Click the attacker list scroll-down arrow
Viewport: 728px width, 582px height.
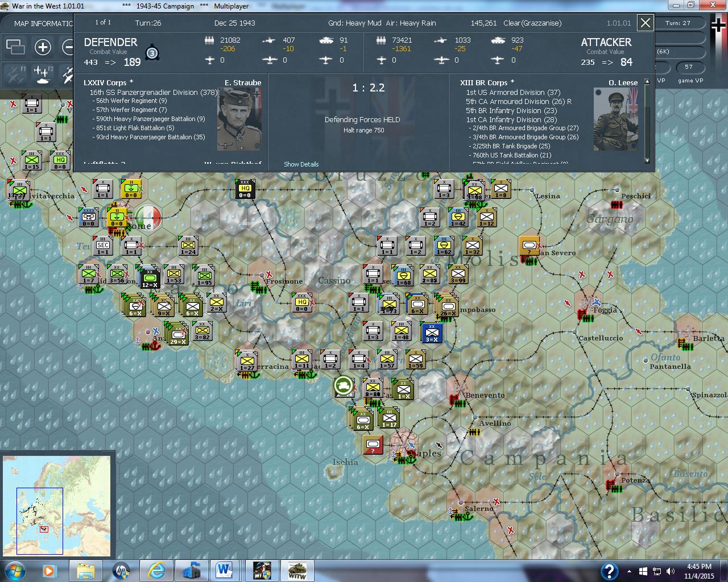point(646,161)
